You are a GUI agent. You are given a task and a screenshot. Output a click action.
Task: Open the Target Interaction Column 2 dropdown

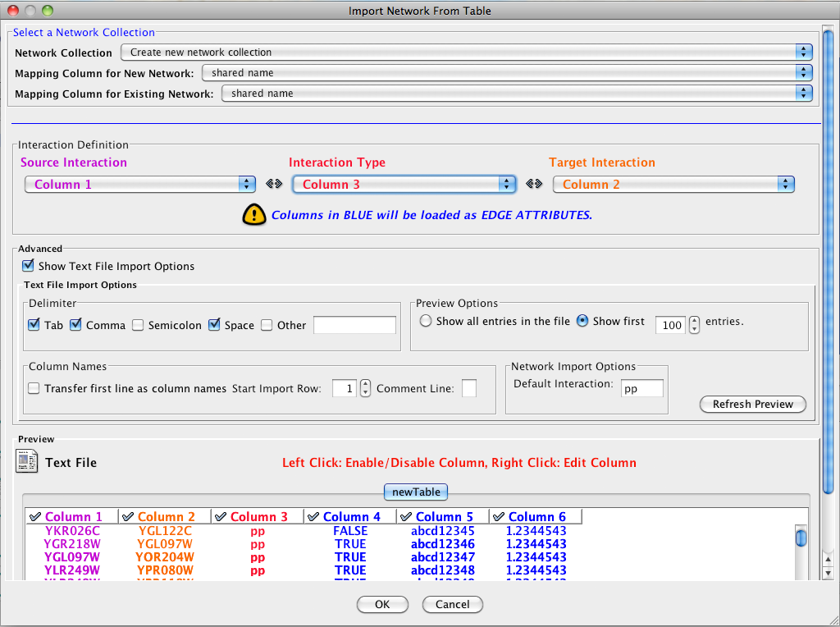[x=673, y=185]
